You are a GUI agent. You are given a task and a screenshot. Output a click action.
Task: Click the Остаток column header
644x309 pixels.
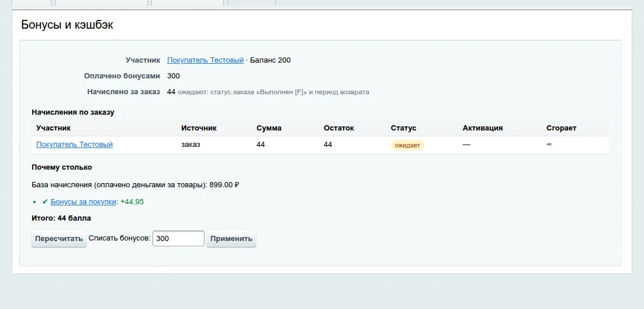(x=339, y=128)
